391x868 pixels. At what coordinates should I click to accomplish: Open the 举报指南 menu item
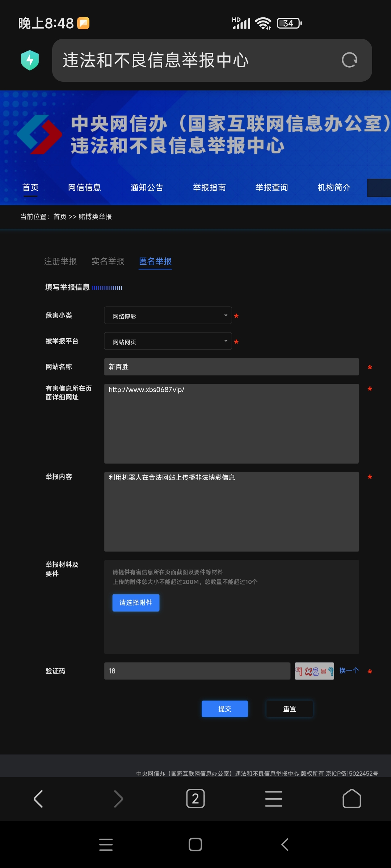(x=209, y=187)
